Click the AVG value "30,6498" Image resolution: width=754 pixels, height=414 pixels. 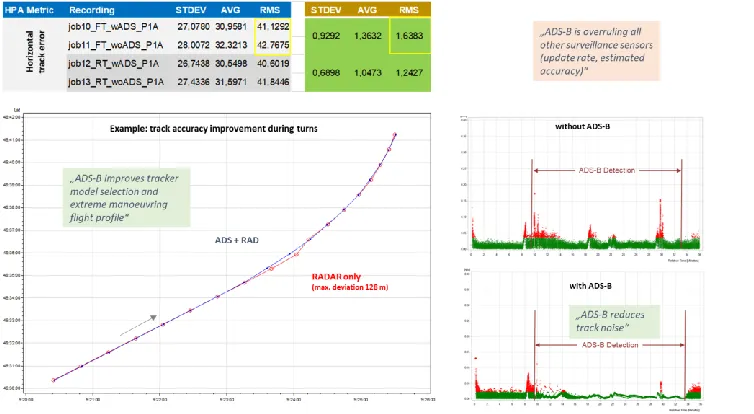[x=231, y=63]
